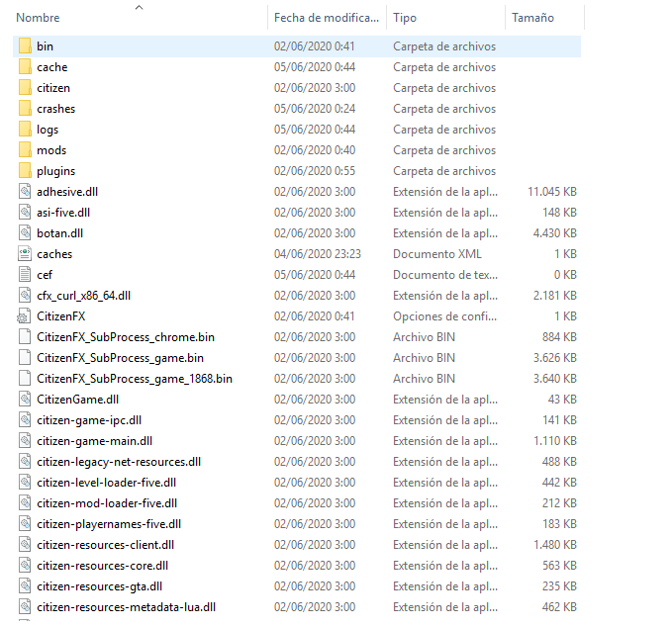The height and width of the screenshot is (627, 672).
Task: Click the CitizenGame.dll file icon
Action: [x=25, y=400]
